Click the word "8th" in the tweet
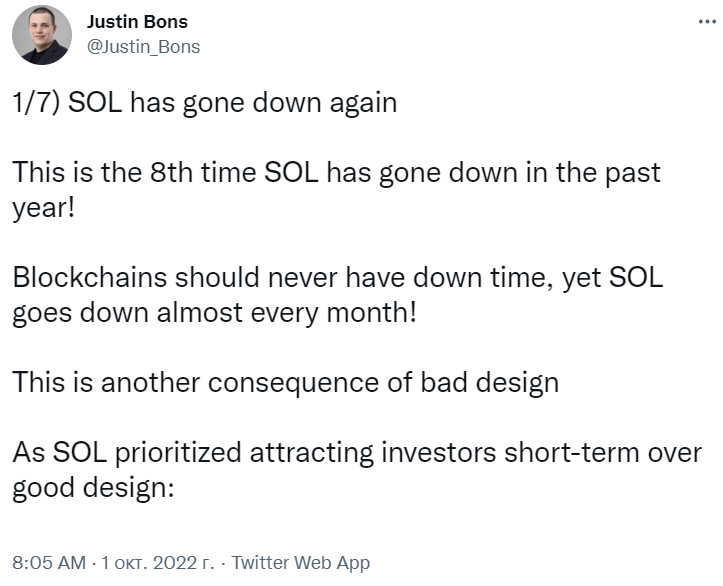723x586 pixels. tap(171, 173)
